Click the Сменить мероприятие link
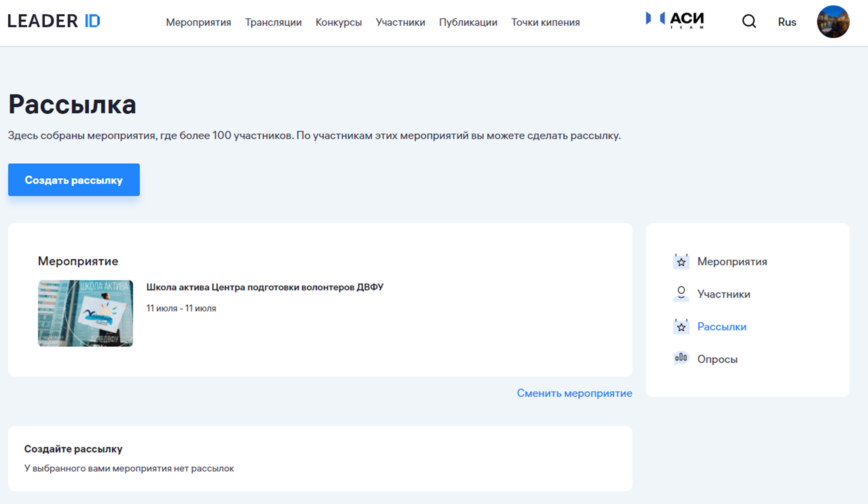868x504 pixels. click(574, 393)
